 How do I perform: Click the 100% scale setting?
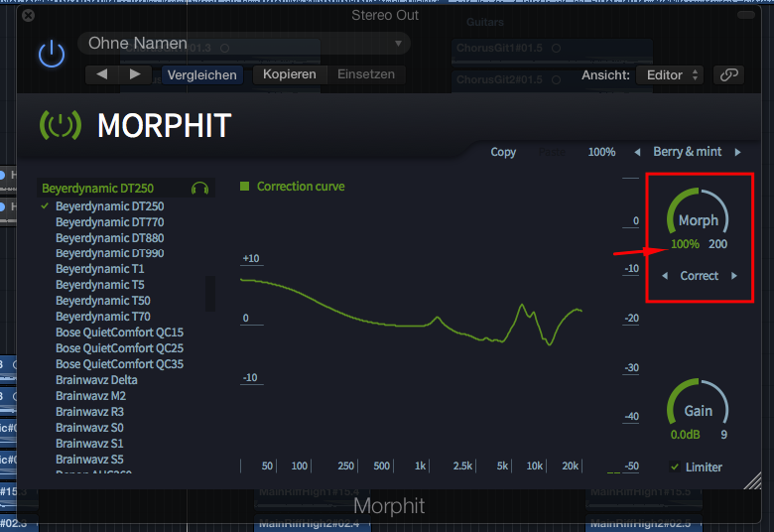click(601, 152)
